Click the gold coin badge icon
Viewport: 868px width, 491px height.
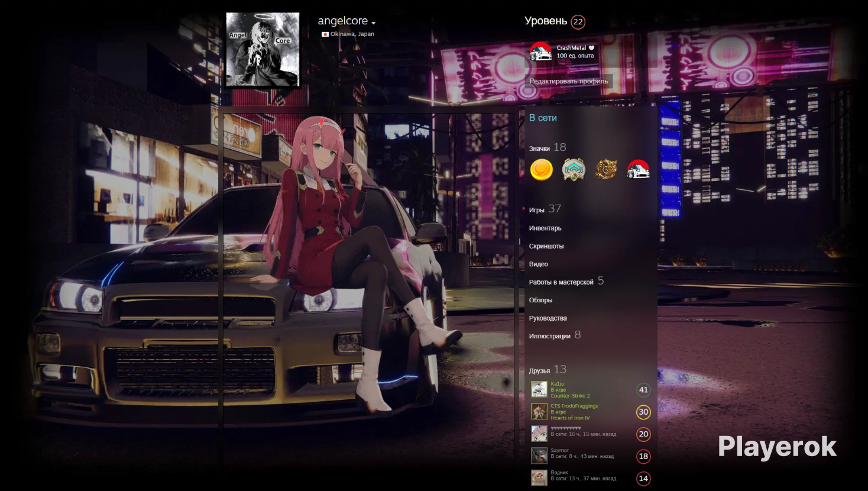click(541, 170)
